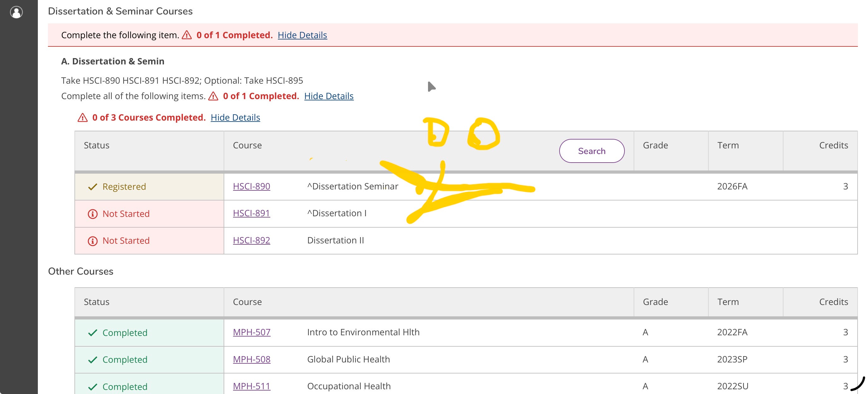Click the ^Dissertation I course title
Screen dimensions: 868x394
[x=337, y=213]
